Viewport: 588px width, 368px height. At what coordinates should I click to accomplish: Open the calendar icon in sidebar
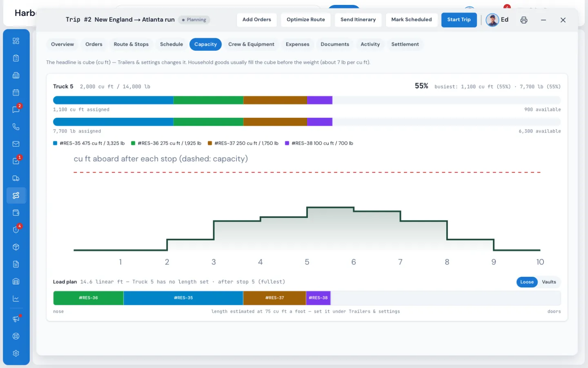[16, 92]
